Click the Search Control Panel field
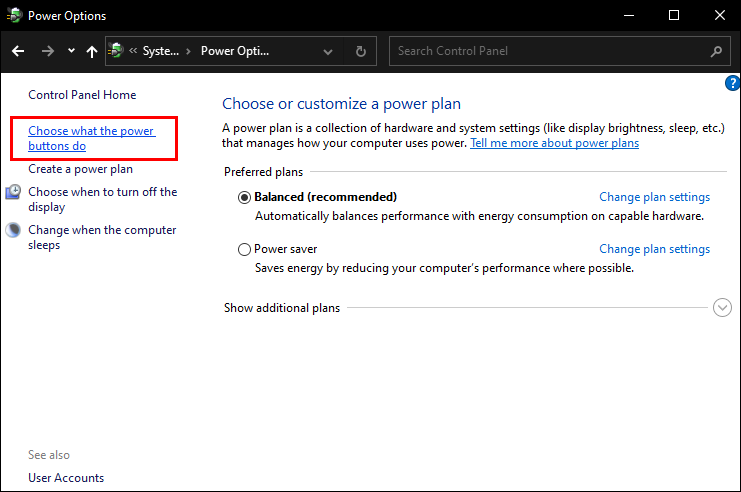 (550, 51)
